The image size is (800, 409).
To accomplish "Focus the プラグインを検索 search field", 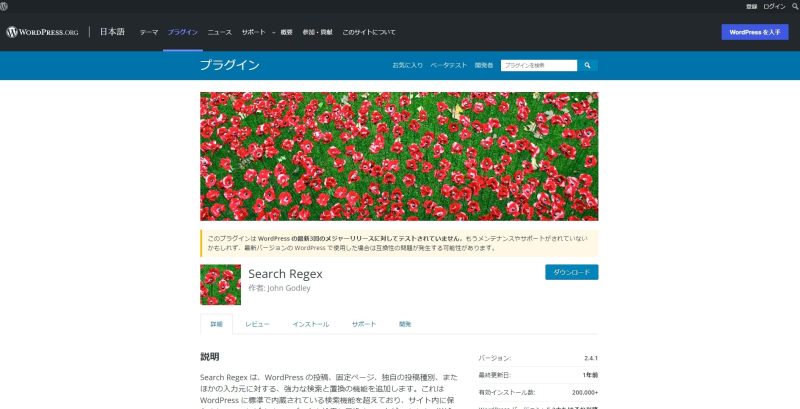I will tap(539, 65).
